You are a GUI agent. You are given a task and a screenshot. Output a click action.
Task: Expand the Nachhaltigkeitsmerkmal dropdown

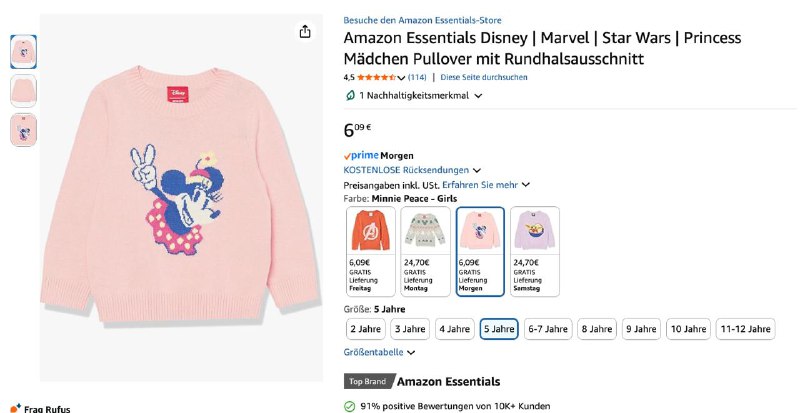pyautogui.click(x=478, y=96)
